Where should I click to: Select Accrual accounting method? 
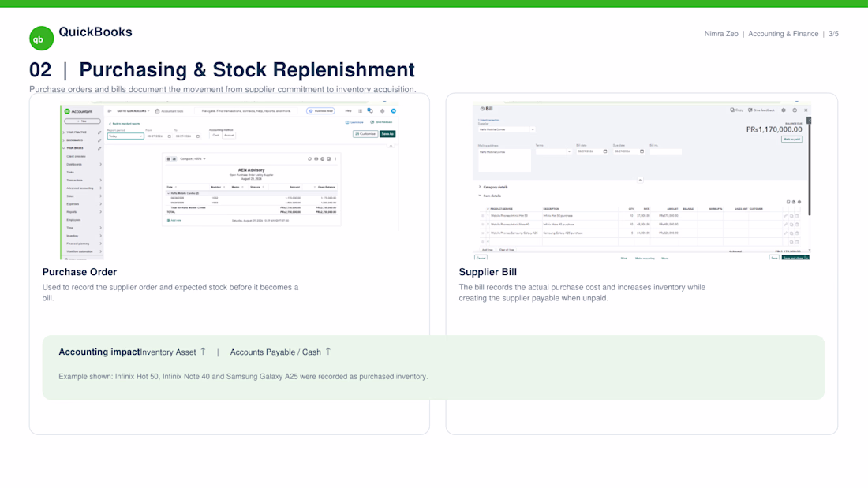(229, 135)
